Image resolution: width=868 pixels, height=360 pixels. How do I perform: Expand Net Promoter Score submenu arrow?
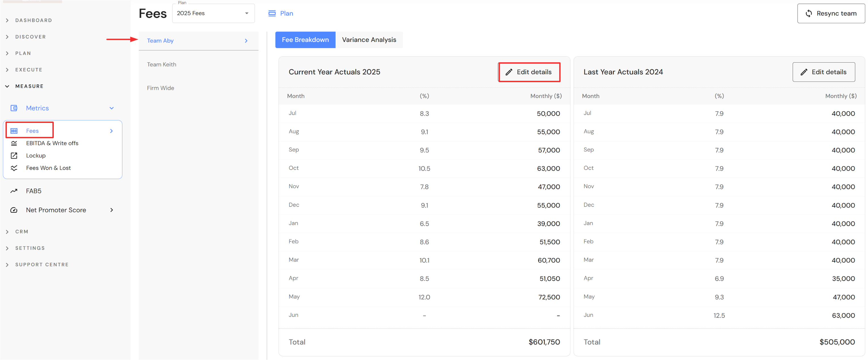(x=112, y=210)
